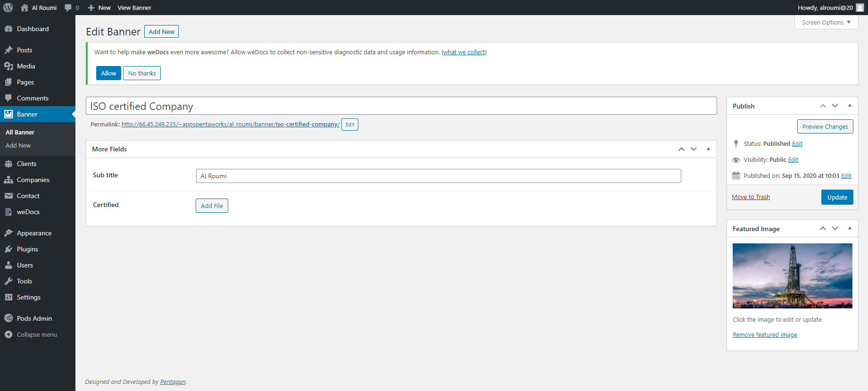Click the WordPress logo in admin bar

click(x=8, y=8)
